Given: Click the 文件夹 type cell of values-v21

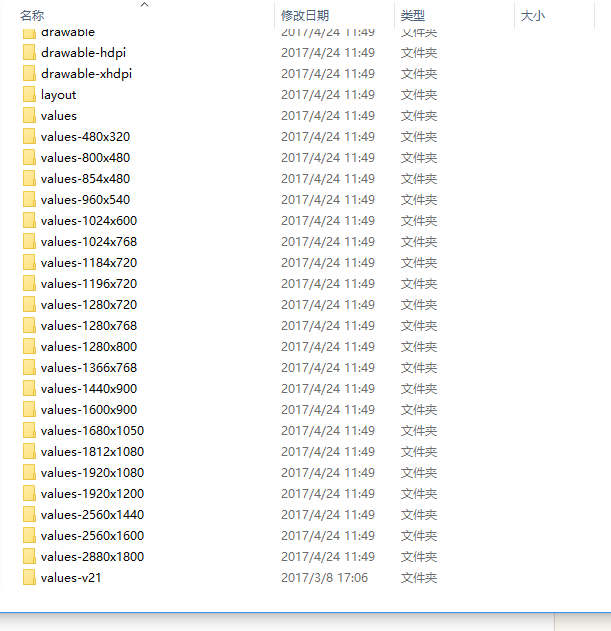Looking at the screenshot, I should 419,577.
